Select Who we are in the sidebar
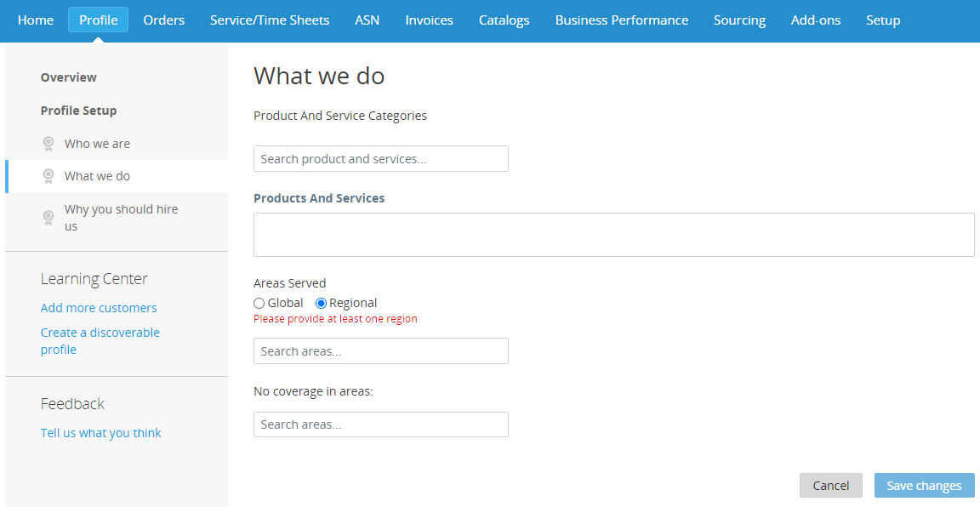This screenshot has width=980, height=507. coord(97,144)
